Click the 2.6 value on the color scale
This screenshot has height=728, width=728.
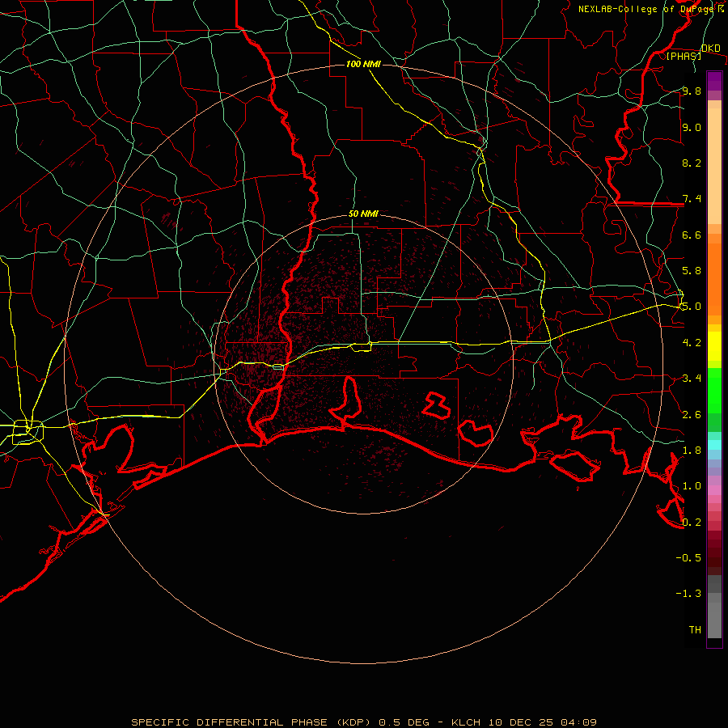point(692,414)
